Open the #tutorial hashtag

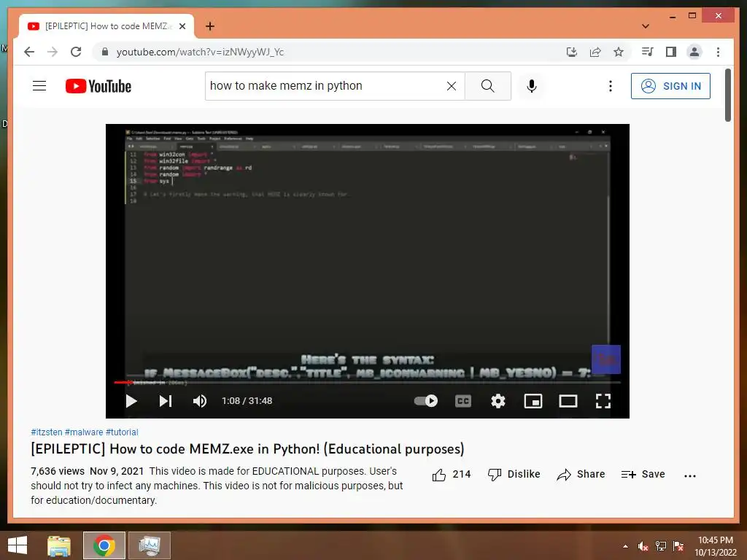click(122, 432)
